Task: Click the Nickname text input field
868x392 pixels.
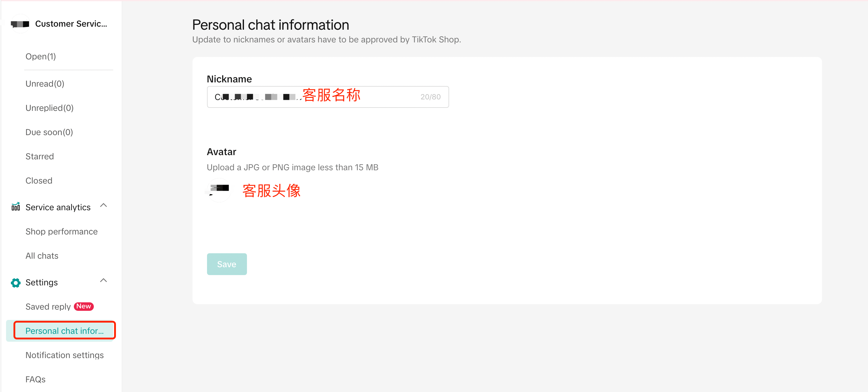Action: [x=327, y=97]
